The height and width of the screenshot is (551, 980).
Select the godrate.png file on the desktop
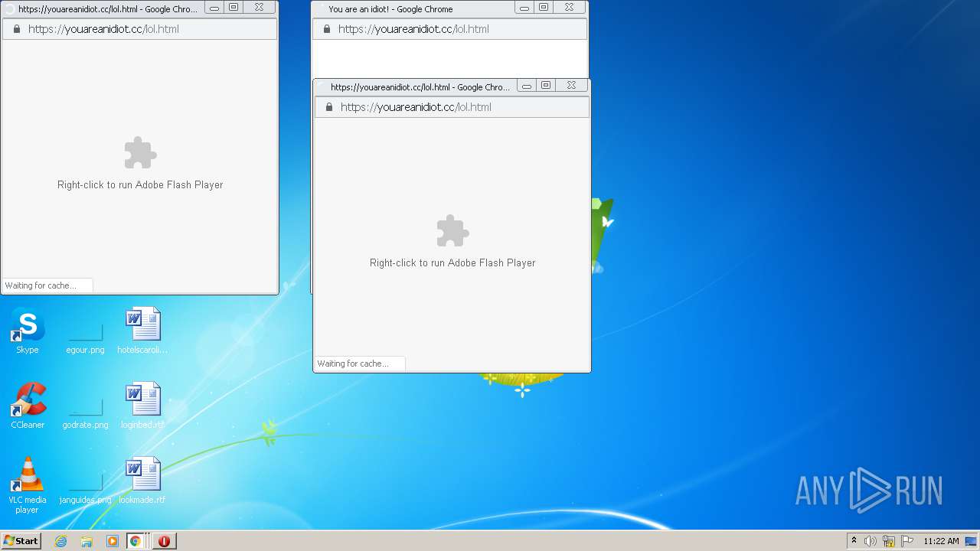click(x=85, y=412)
